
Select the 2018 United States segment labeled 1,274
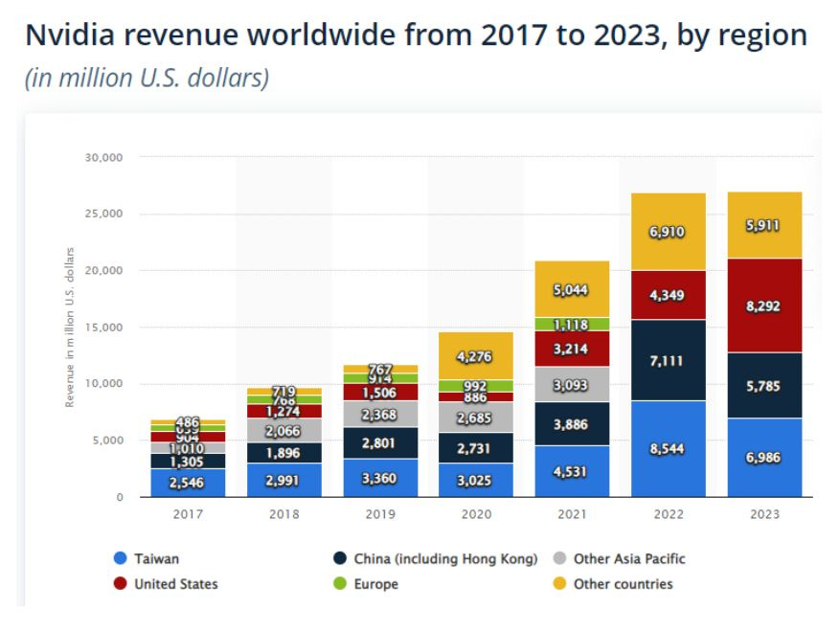pyautogui.click(x=284, y=411)
